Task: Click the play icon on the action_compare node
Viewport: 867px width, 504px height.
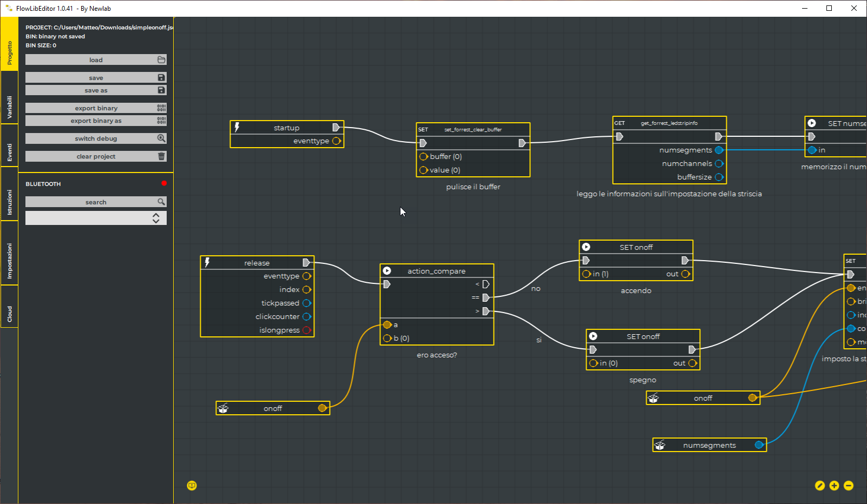Action: click(x=386, y=270)
